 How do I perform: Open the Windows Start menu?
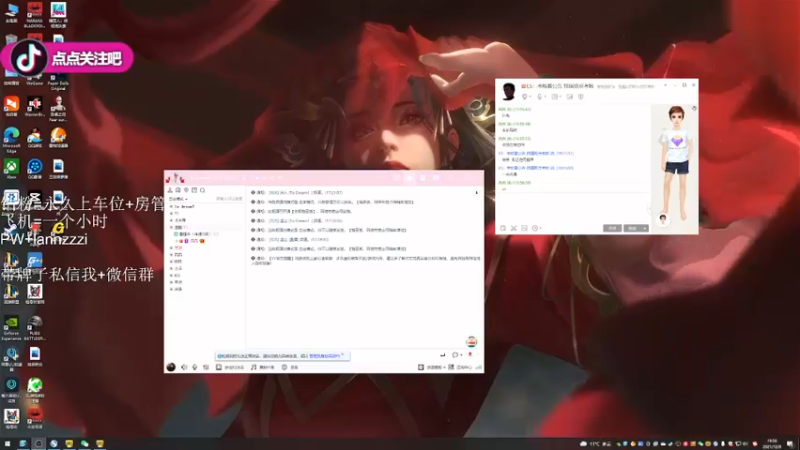[7, 444]
